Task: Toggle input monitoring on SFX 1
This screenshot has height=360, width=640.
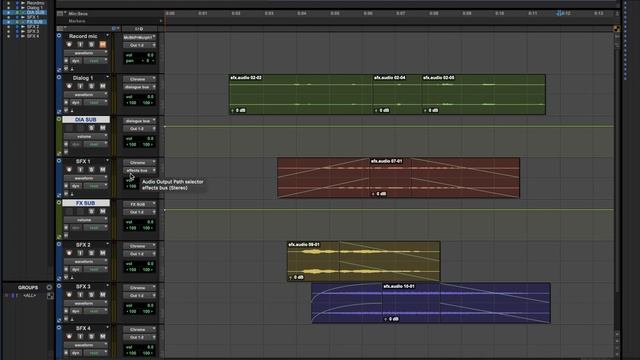Action: 80,170
